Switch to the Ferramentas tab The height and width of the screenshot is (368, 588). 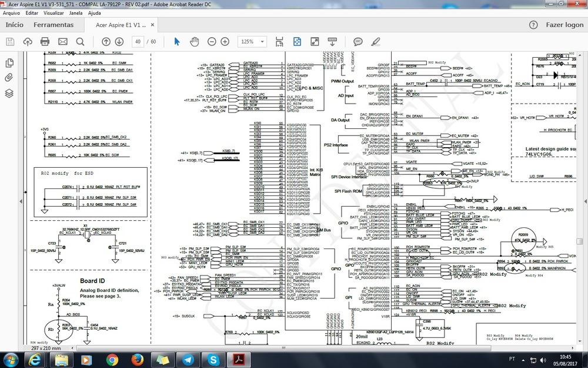coord(54,25)
